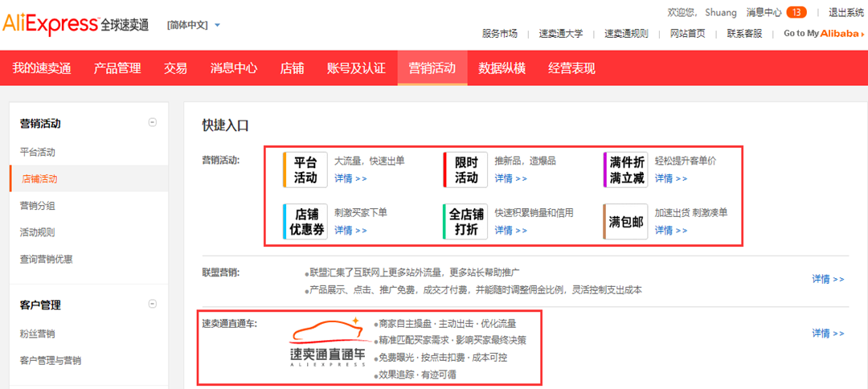The width and height of the screenshot is (868, 389).
Task: Select 交易 in main navigation
Action: 175,68
